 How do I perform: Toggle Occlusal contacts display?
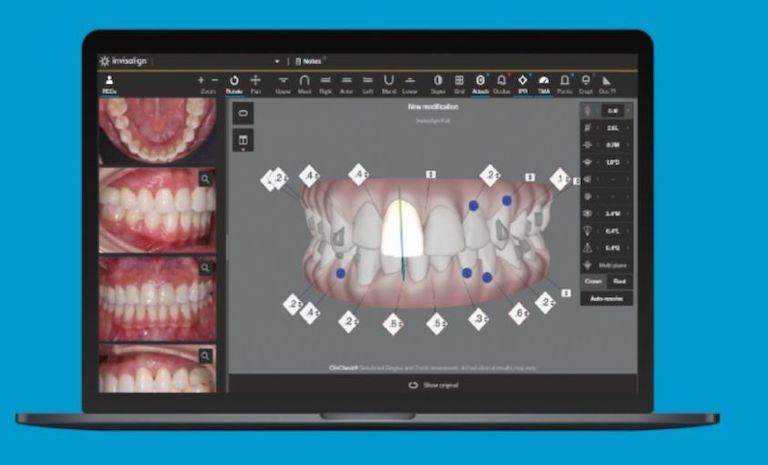(x=502, y=84)
